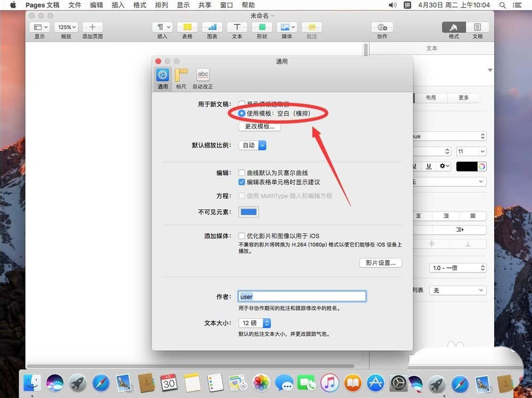Switch to the 标尺 preferences pane

click(181, 77)
